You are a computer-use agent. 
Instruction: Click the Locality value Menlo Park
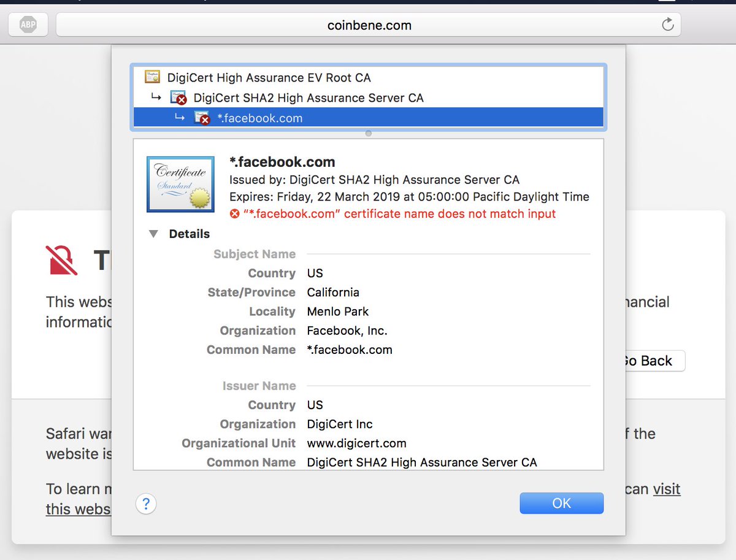pos(338,312)
